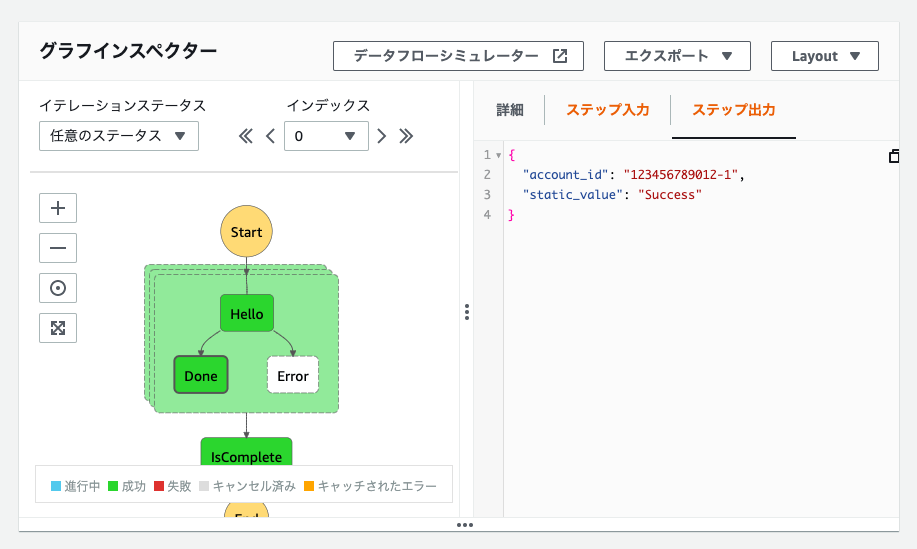Go to next iteration index arrow
The width and height of the screenshot is (917, 549).
click(x=381, y=136)
